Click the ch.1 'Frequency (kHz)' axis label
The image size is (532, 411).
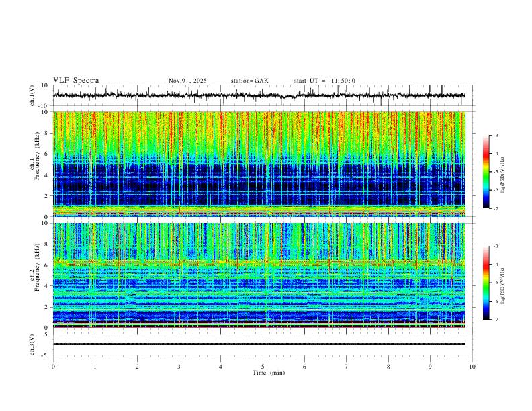(x=37, y=156)
